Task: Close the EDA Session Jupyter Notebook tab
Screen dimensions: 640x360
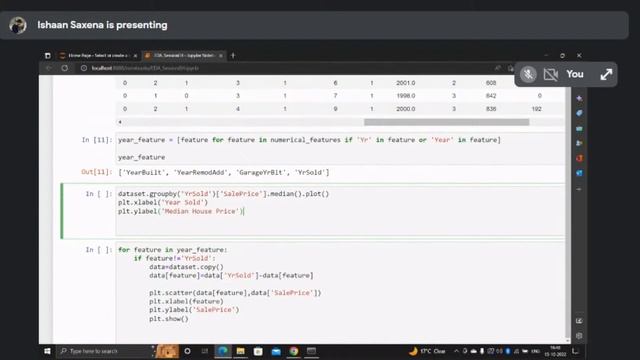Action: point(221,56)
